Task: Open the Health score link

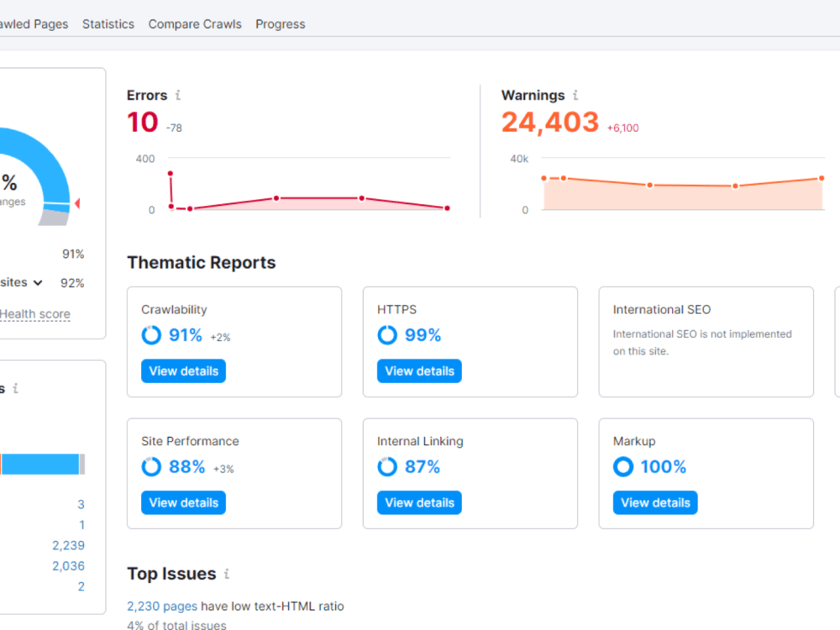Action: tap(34, 314)
